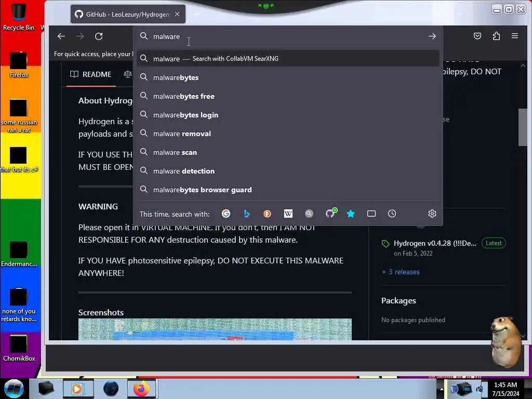Click the forward navigation arrow
This screenshot has height=399, width=532.
[x=79, y=36]
